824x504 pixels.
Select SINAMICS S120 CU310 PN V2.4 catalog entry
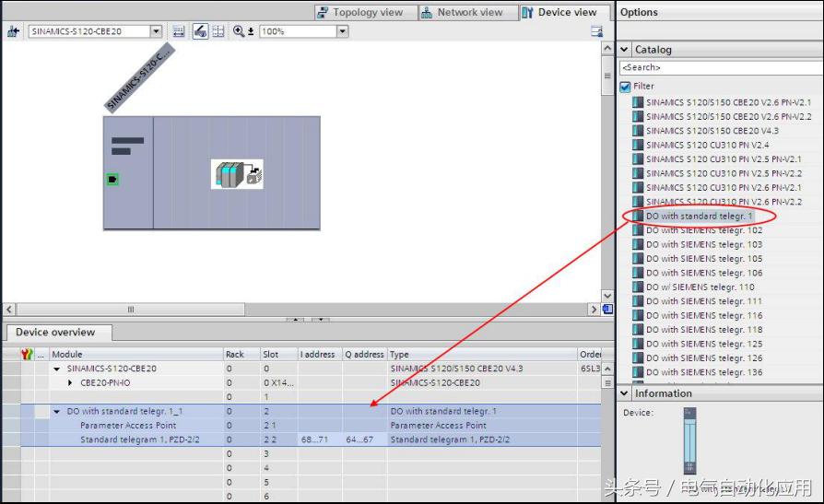pyautogui.click(x=694, y=145)
